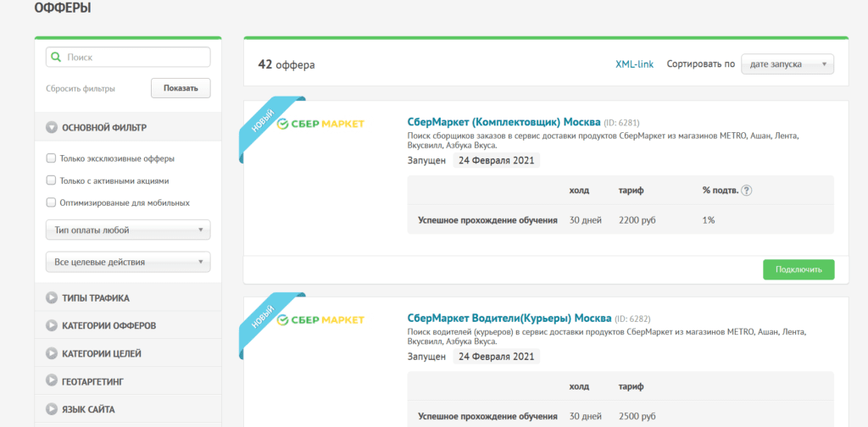Click the green search magnifier icon
This screenshot has width=868, height=427.
click(55, 57)
